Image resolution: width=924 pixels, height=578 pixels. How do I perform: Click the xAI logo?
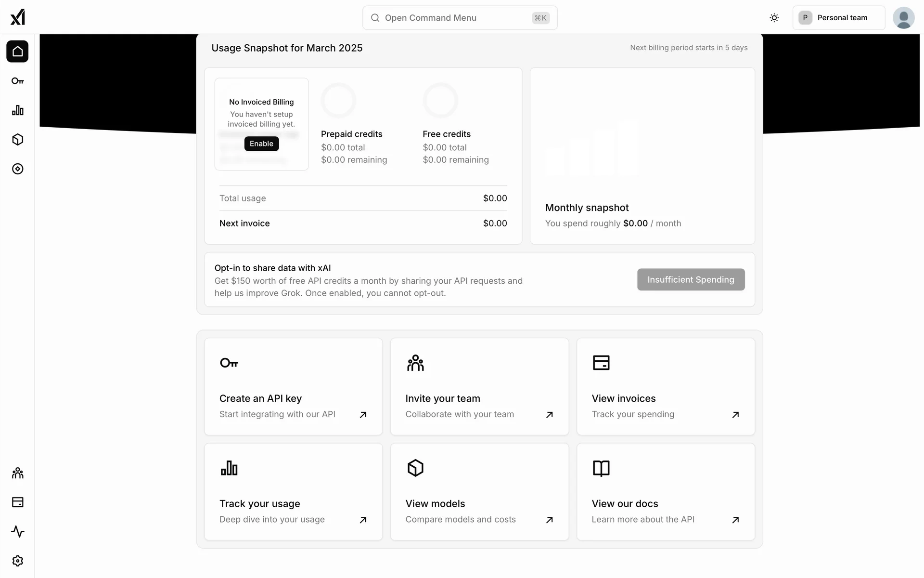17,17
